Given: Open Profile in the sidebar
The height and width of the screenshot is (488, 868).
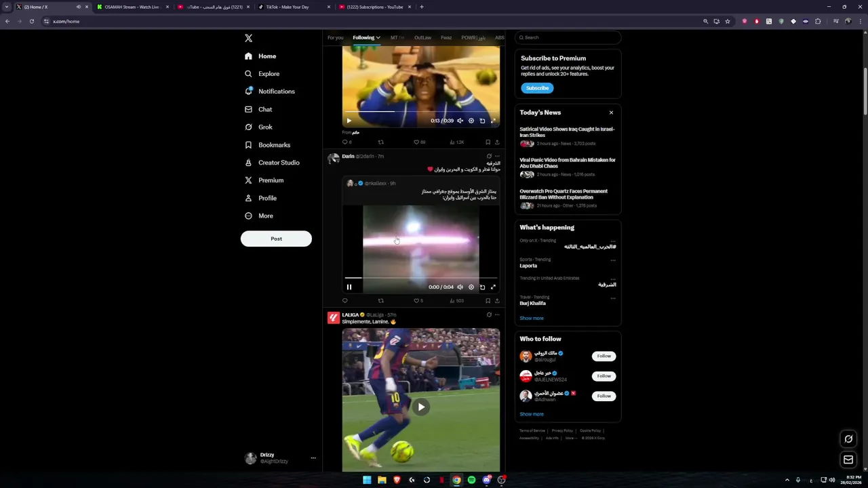Looking at the screenshot, I should [x=260, y=198].
